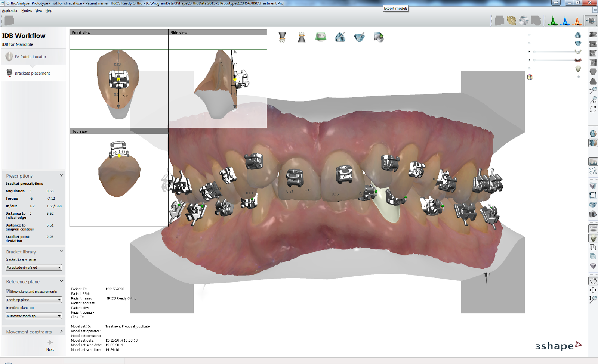Open the Help menu

[x=49, y=11]
